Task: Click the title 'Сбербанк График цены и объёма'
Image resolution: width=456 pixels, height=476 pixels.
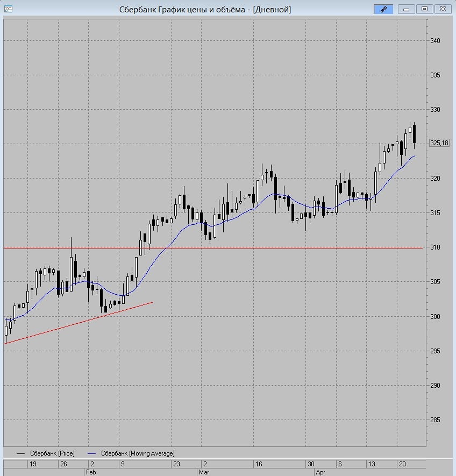Action: click(x=182, y=9)
